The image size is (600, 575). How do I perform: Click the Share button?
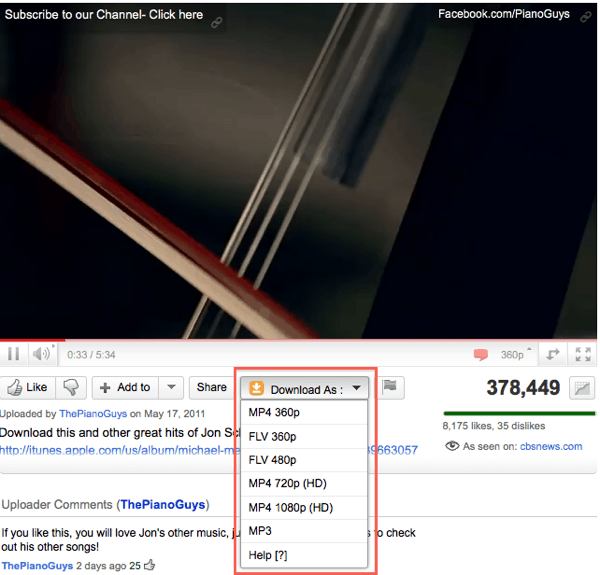[x=211, y=388]
